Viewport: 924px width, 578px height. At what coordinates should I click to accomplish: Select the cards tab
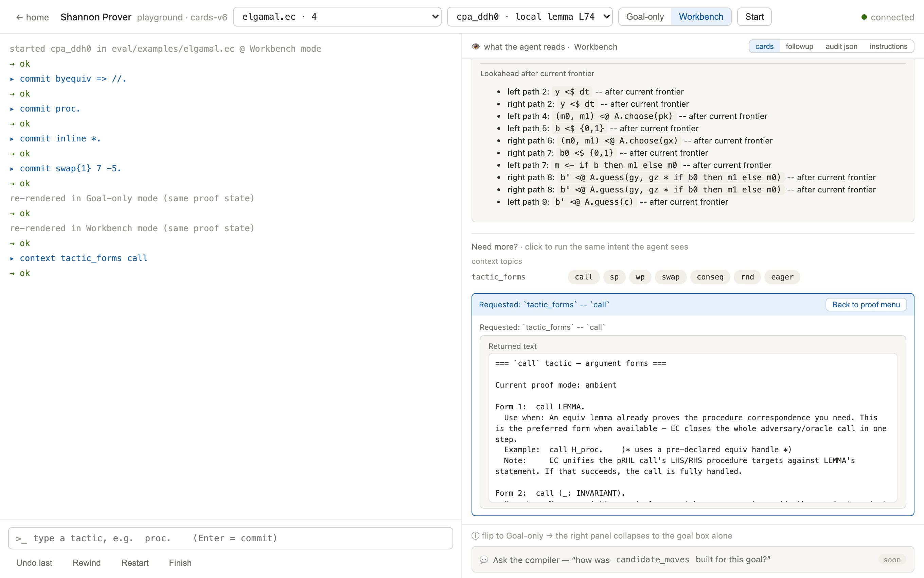(764, 47)
